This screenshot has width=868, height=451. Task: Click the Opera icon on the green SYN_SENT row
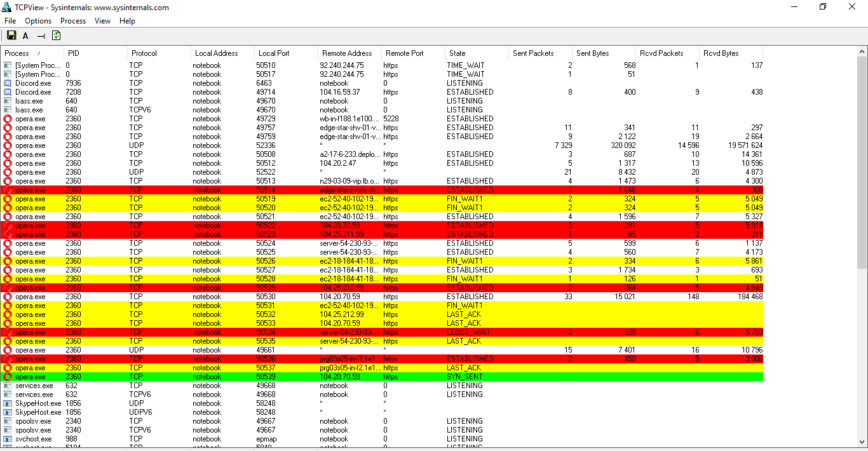(8, 377)
